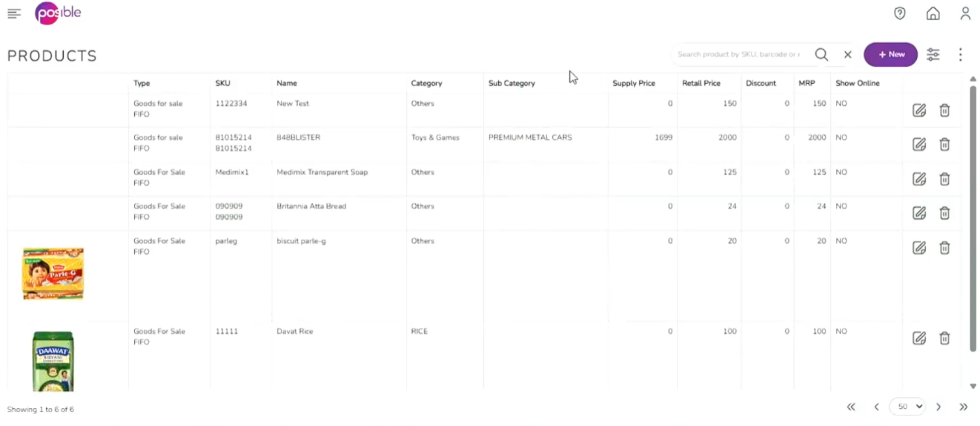Go to the next page arrow
Image resolution: width=980 pixels, height=426 pixels.
(938, 407)
